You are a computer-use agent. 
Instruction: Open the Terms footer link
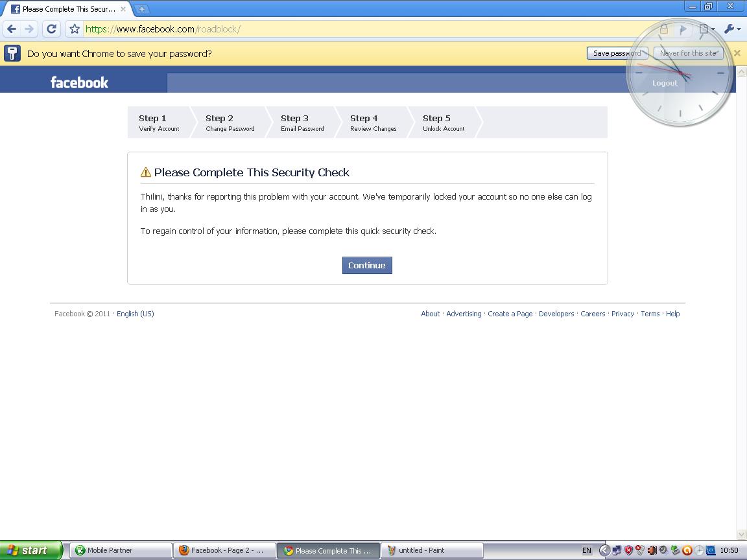tap(650, 314)
